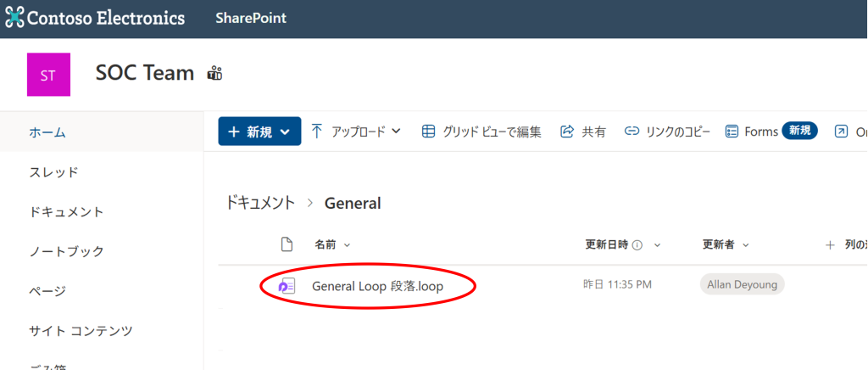Screen dimensions: 868x370
Task: Go to ノートブック in the side navigation
Action: (x=67, y=251)
